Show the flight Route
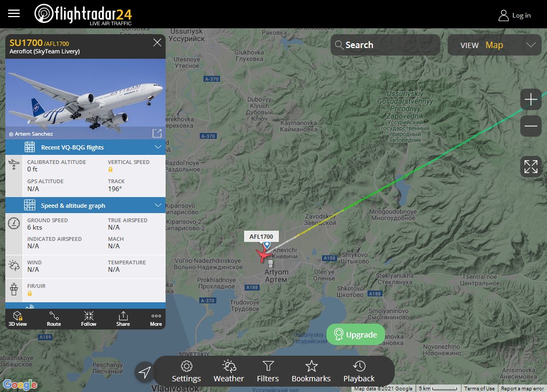547x392 pixels. (x=54, y=319)
